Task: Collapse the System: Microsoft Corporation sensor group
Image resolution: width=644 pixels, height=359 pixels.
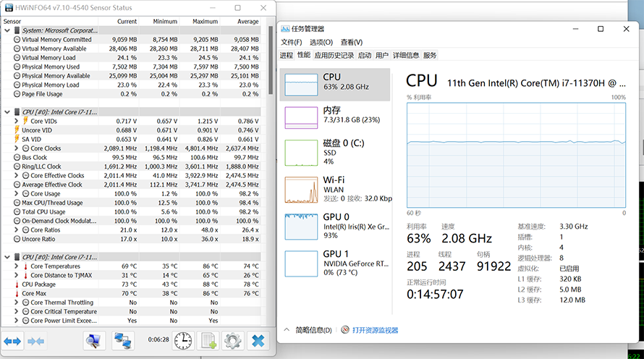Action: click(7, 30)
